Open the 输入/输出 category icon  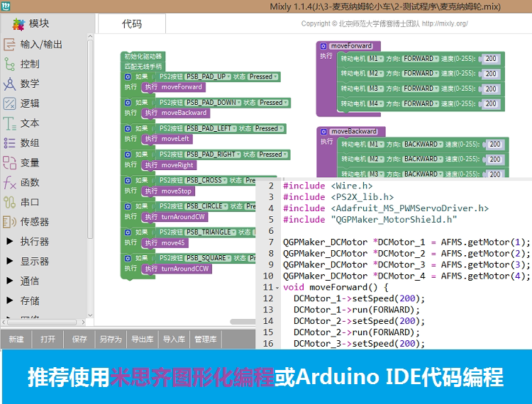pyautogui.click(x=9, y=45)
